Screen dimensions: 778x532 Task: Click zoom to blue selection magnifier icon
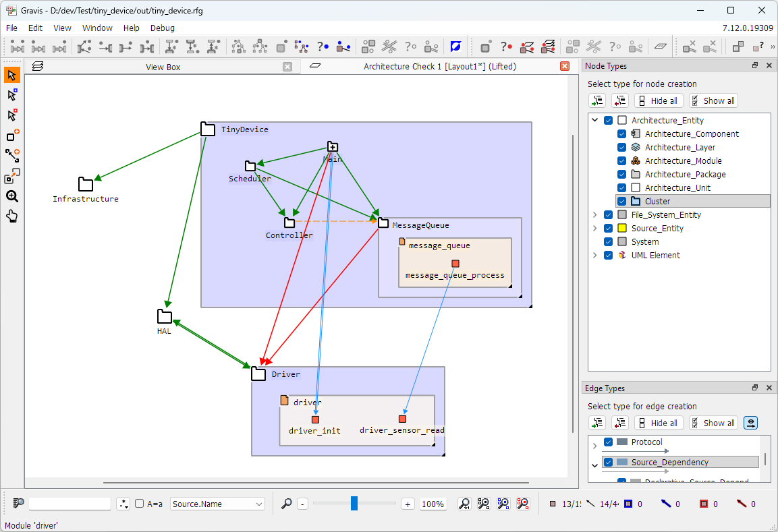tap(503, 504)
